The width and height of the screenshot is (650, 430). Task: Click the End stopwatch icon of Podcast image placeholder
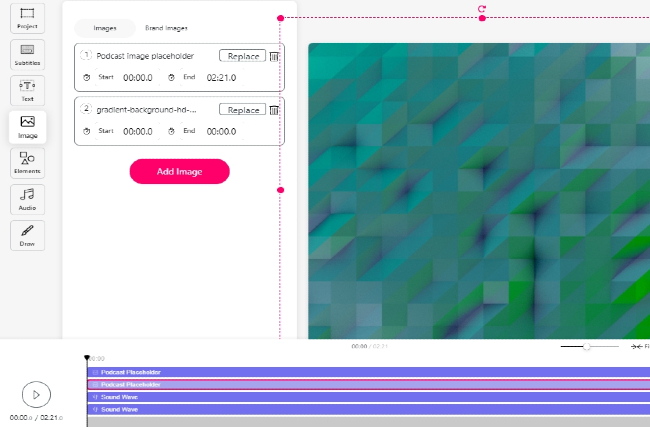pos(171,78)
